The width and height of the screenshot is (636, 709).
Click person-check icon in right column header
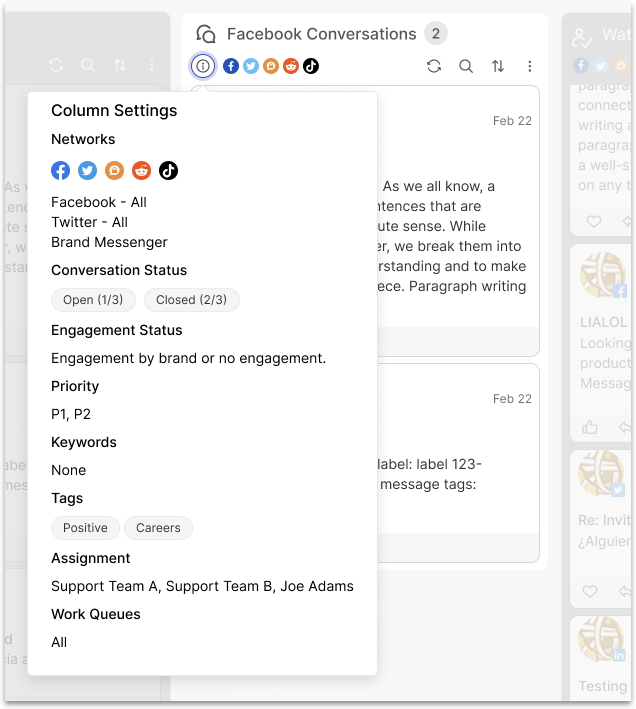point(582,38)
